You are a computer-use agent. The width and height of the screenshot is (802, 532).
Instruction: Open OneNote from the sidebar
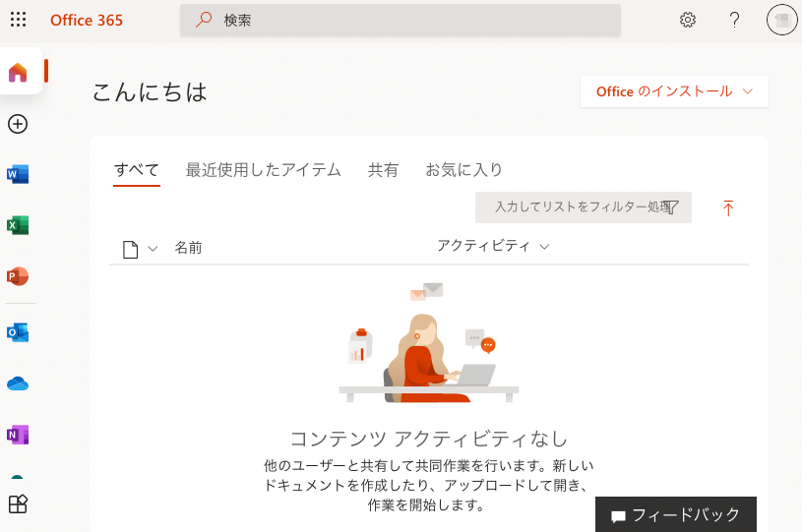(x=18, y=435)
